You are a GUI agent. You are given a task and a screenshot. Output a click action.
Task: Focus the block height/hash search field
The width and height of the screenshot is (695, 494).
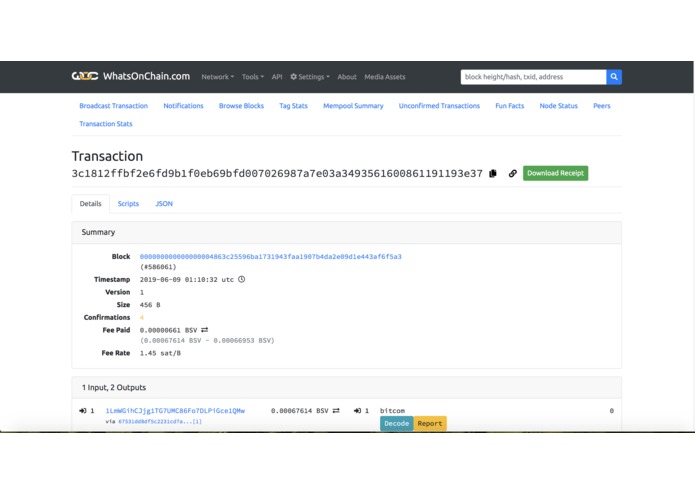tap(533, 77)
